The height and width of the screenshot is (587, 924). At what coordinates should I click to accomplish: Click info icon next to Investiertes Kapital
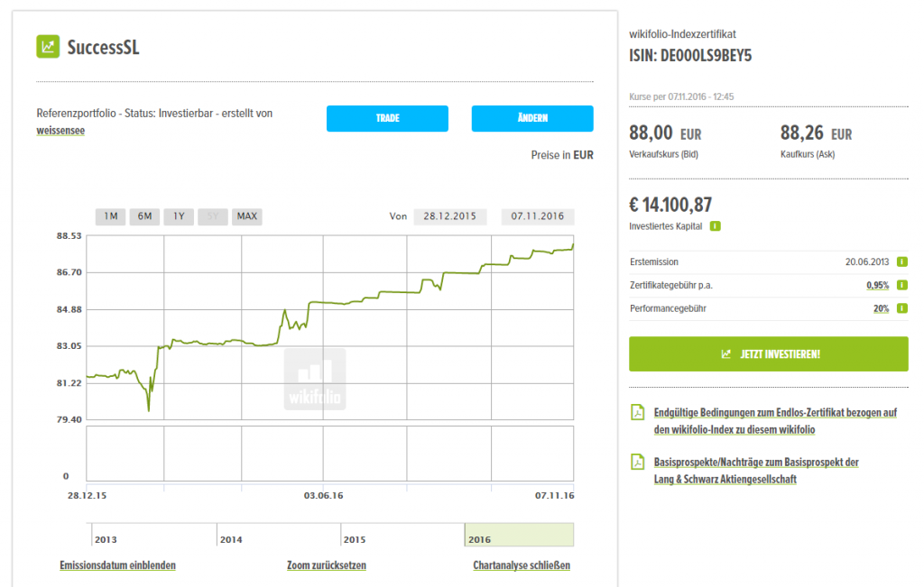pos(715,226)
